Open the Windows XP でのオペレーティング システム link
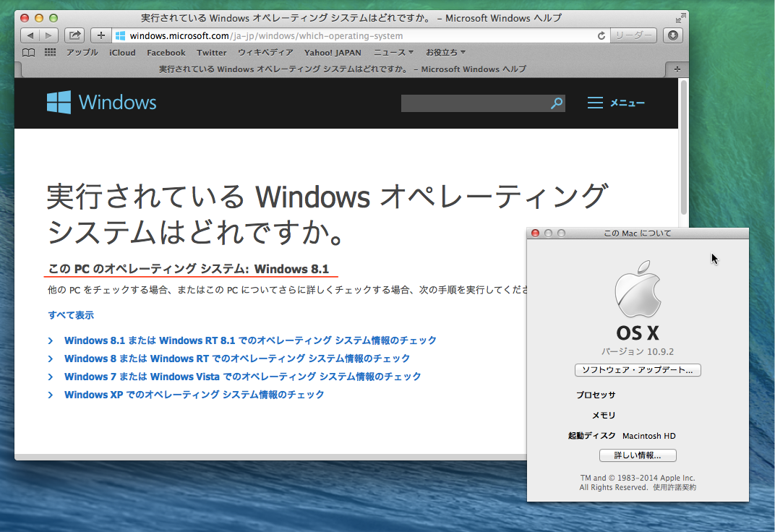This screenshot has height=532, width=775. pyautogui.click(x=194, y=395)
